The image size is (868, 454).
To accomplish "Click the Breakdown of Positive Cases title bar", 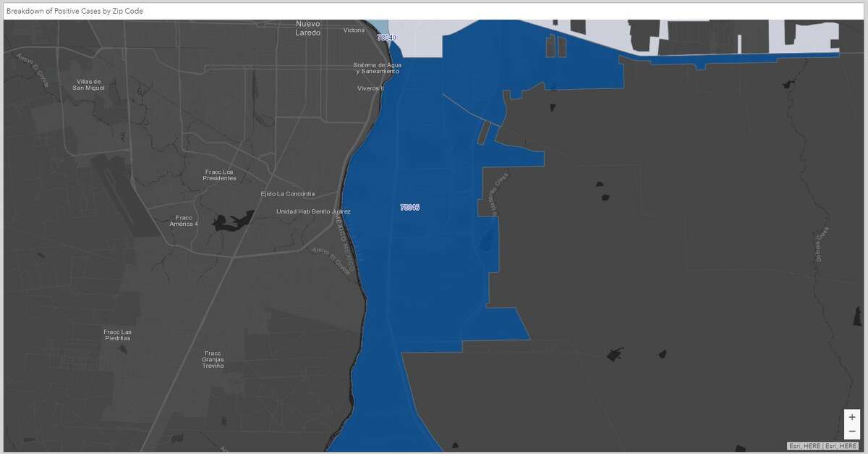I will (x=75, y=11).
